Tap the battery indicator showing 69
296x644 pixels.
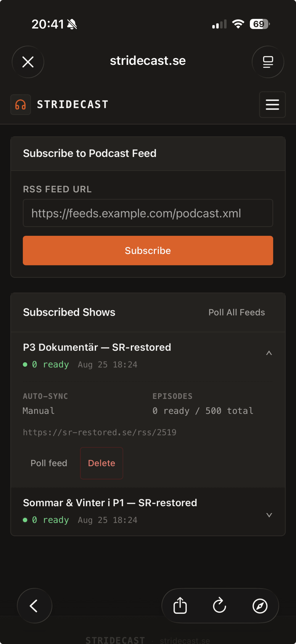pyautogui.click(x=260, y=24)
